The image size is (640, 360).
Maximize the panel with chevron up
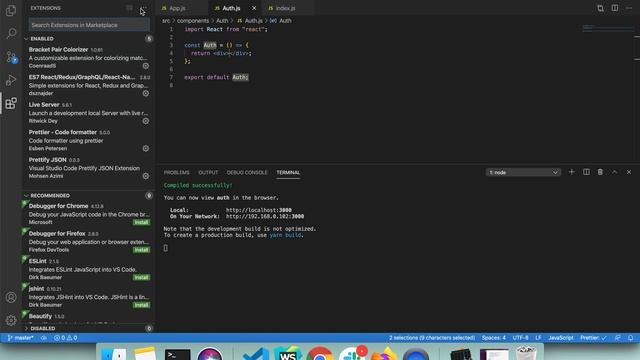(614, 172)
